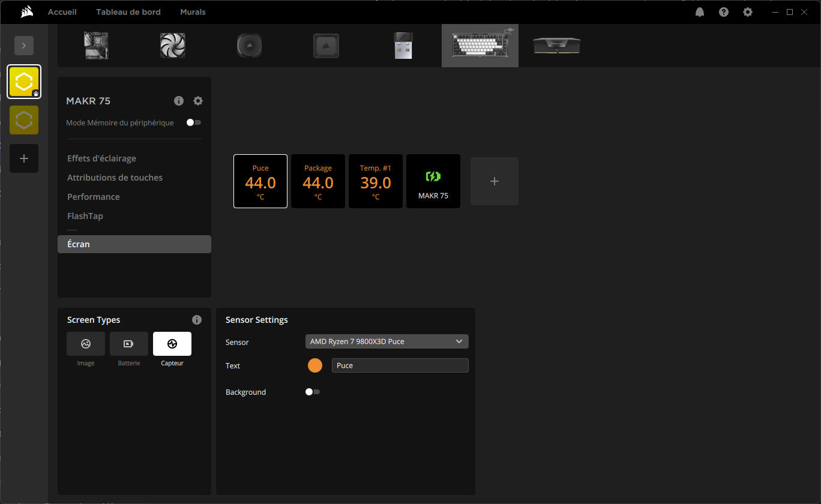Viewport: 821px width, 504px height.
Task: Create a new profile with plus button
Action: [24, 158]
